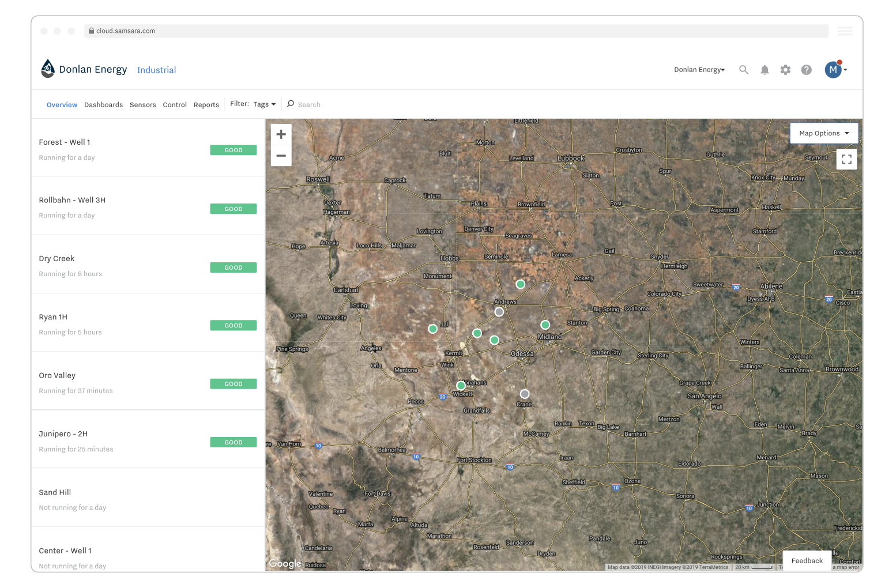Click the San Angelo label on map

click(705, 396)
